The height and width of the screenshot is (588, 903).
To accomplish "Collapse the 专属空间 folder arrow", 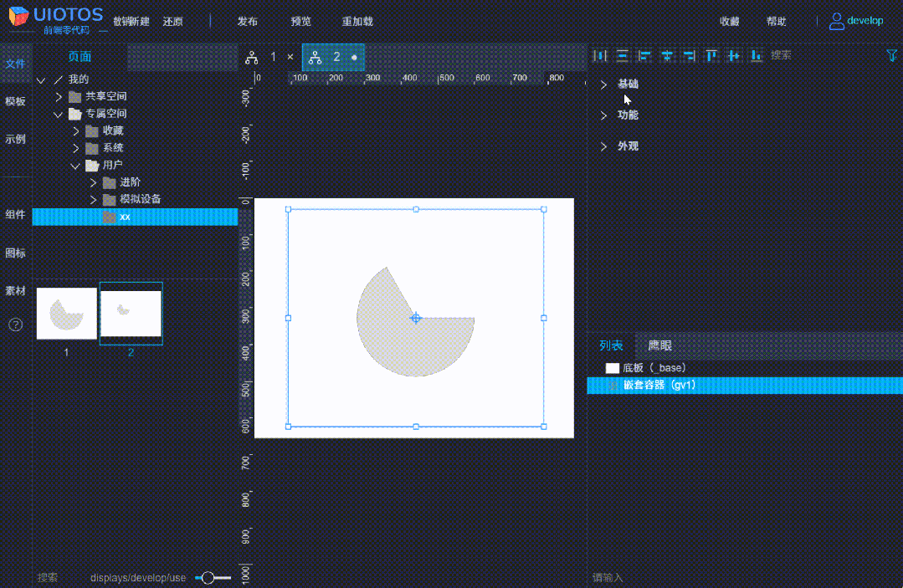I will 59,115.
